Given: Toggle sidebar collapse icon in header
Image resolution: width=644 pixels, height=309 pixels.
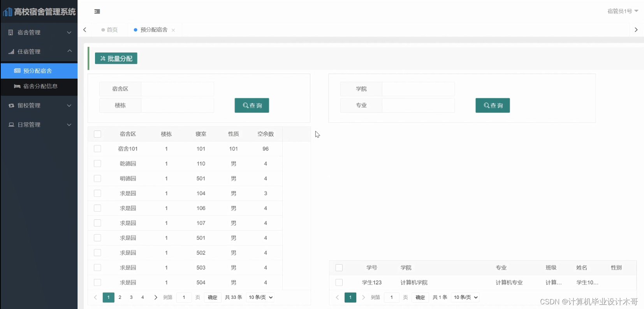Looking at the screenshot, I should click(97, 12).
